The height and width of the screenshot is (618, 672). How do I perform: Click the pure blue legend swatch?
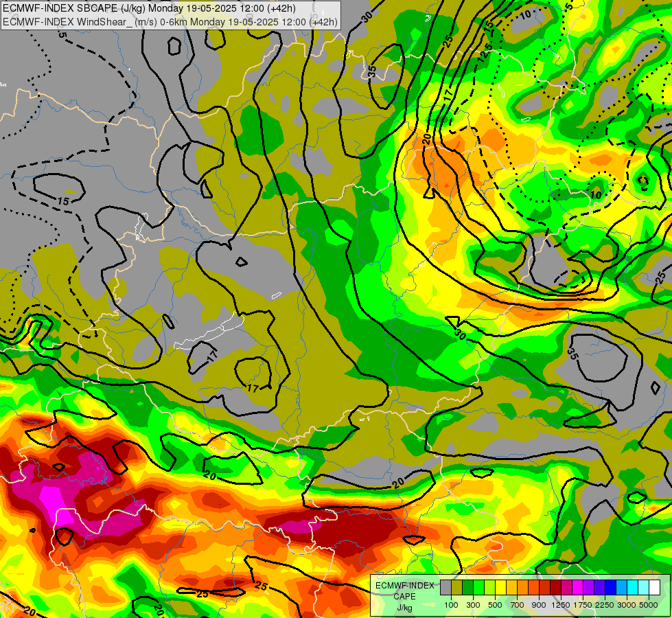coord(610,588)
